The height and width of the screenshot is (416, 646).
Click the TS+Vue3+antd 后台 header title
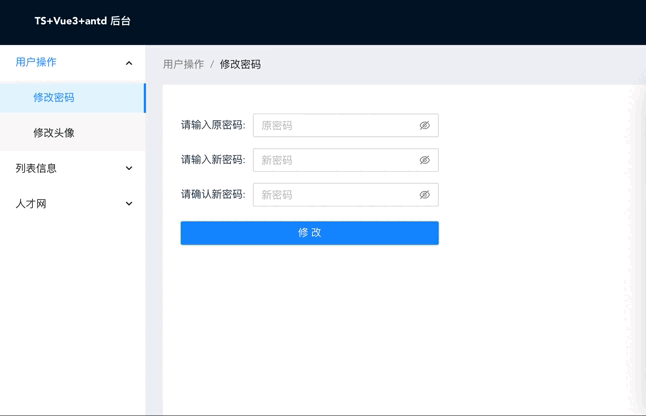tap(82, 21)
